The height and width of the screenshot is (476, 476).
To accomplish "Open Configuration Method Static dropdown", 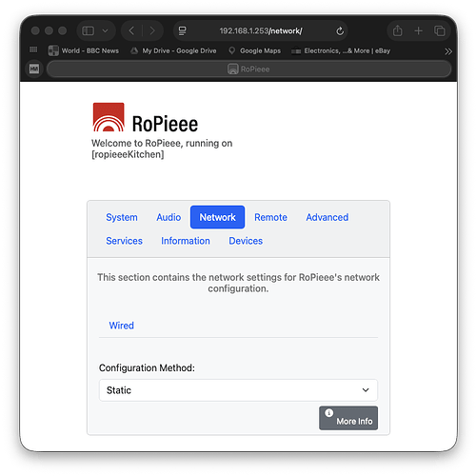I will click(238, 390).
